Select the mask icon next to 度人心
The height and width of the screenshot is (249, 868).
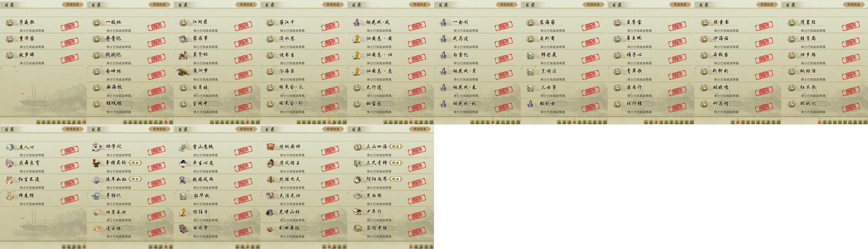pyautogui.click(x=10, y=147)
